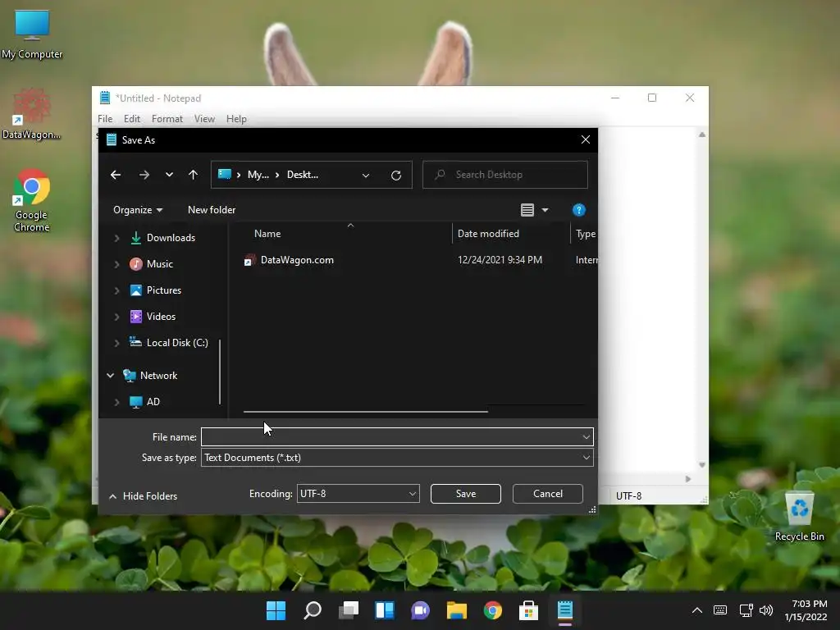Sort files by the Type column
The height and width of the screenshot is (630, 840).
tap(586, 234)
